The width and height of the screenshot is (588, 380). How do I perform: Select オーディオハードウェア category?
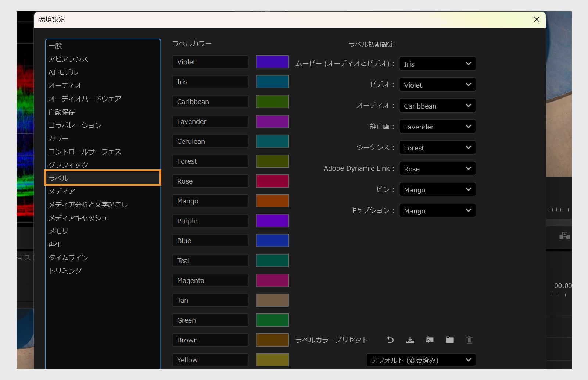[x=103, y=99]
